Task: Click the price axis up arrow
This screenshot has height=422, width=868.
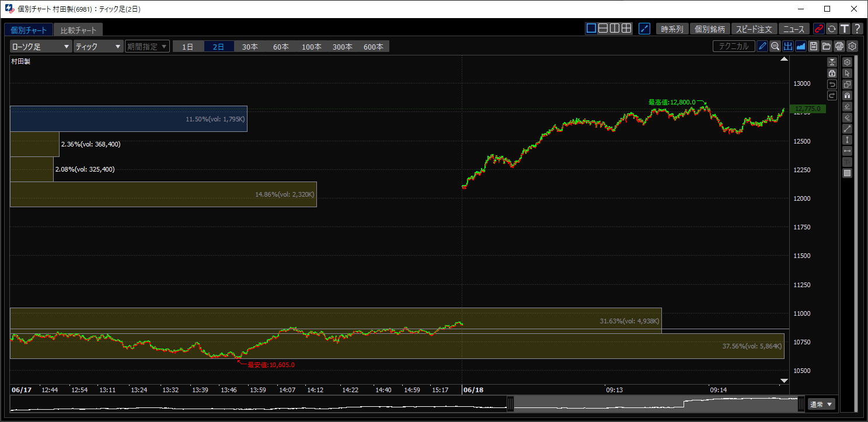Action: click(x=784, y=60)
